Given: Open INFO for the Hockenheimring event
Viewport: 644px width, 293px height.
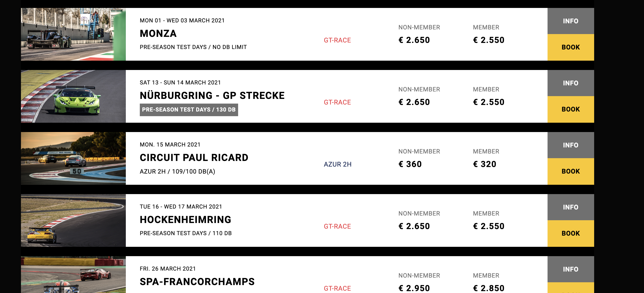Looking at the screenshot, I should [571, 207].
